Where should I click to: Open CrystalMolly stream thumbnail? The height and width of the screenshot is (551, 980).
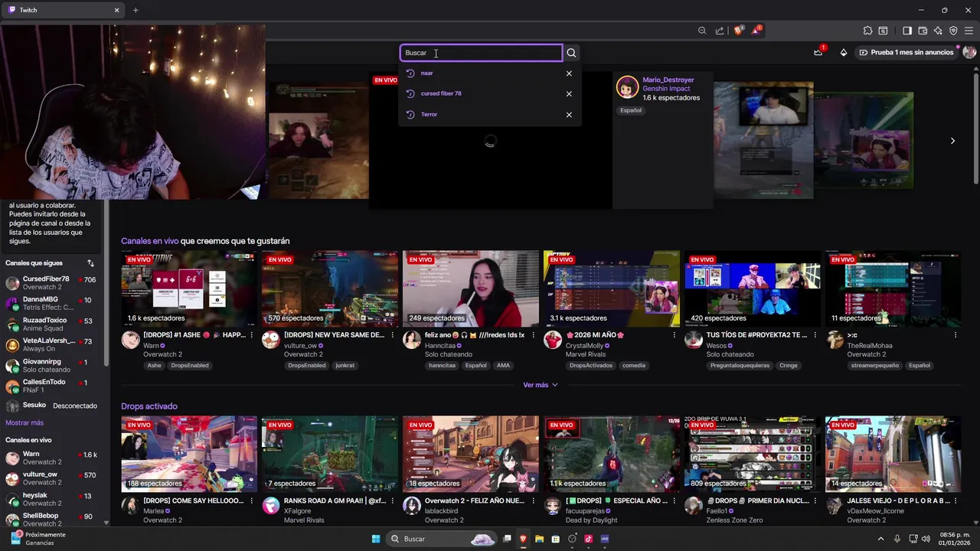point(612,289)
